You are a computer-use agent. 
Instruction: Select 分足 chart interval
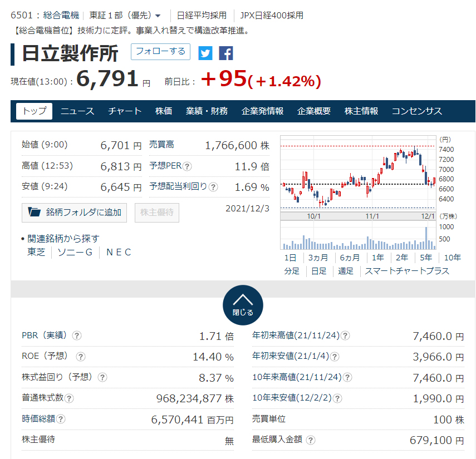[292, 271]
